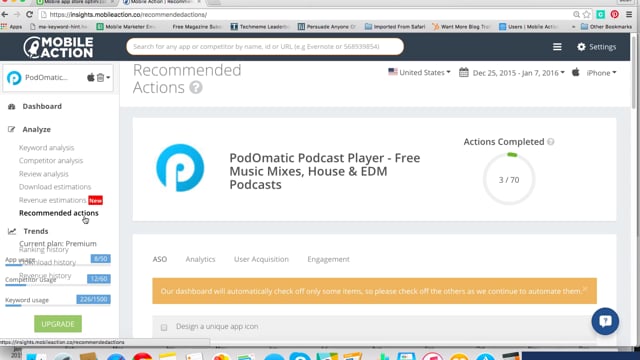
Task: Check the Design a unique app icon box
Action: click(x=164, y=327)
